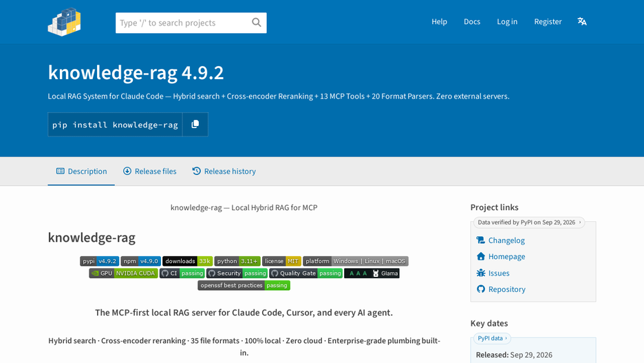This screenshot has height=363, width=644.
Task: Click the MCP-first local RAG server tagline
Action: pos(244,313)
